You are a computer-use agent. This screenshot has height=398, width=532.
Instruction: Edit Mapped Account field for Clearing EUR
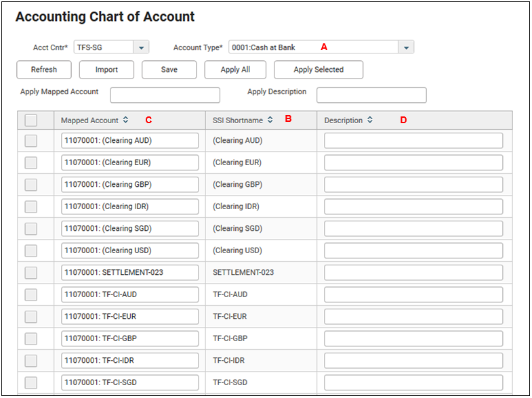pos(129,162)
